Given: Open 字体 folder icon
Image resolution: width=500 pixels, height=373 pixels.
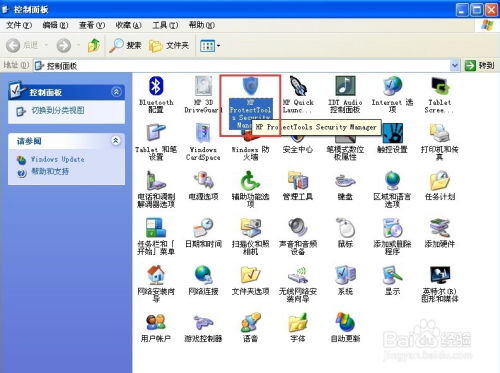Looking at the screenshot, I should [298, 322].
